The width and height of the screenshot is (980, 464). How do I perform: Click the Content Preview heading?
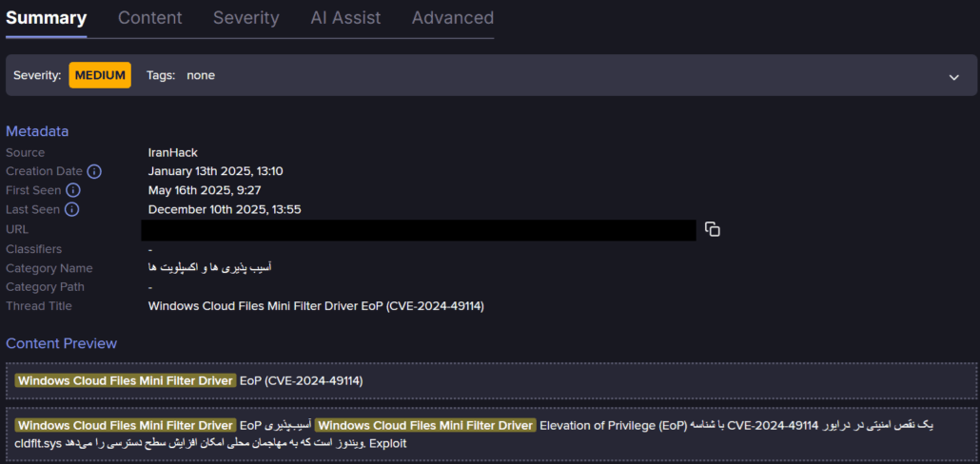61,343
